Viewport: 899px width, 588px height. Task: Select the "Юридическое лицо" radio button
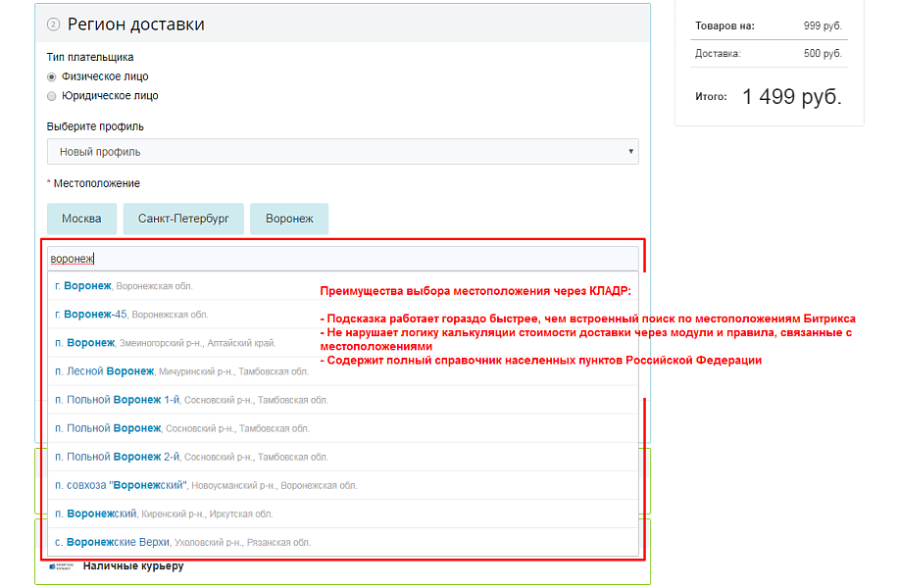click(x=50, y=96)
